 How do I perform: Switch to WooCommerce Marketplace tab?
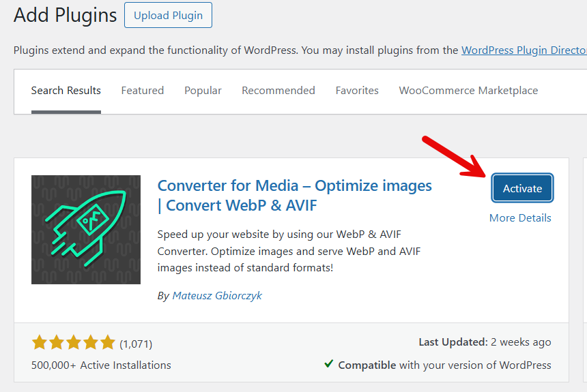coord(468,91)
